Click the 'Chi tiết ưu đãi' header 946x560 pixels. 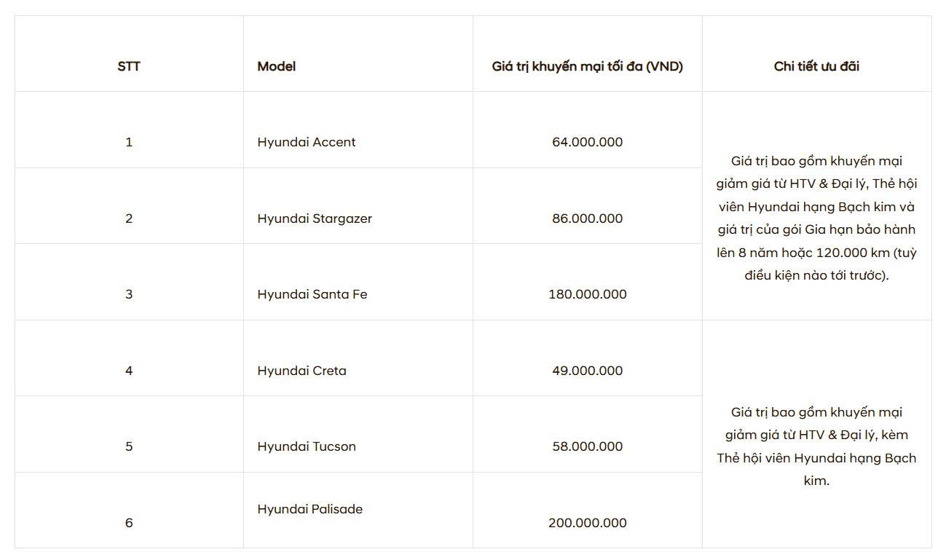coord(816,66)
